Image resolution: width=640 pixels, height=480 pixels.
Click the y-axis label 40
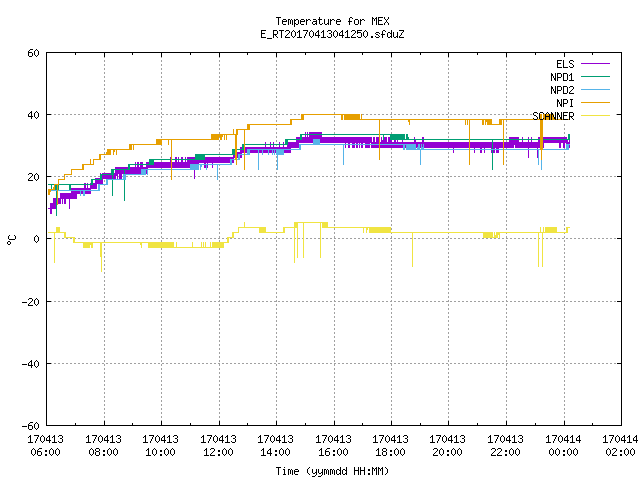click(x=33, y=116)
